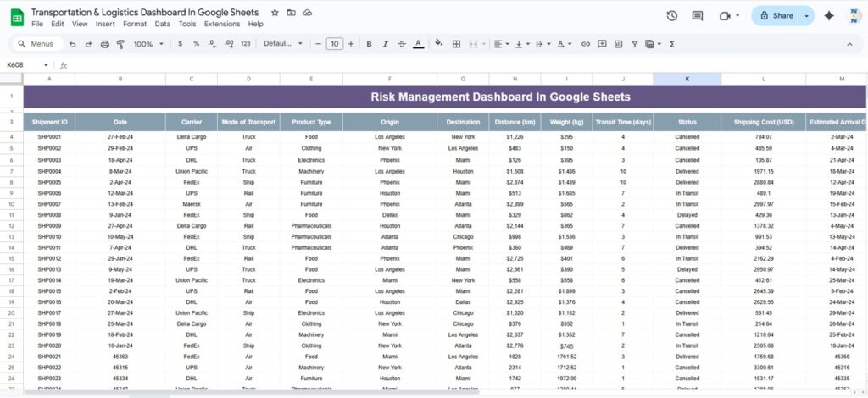The height and width of the screenshot is (398, 868).
Task: Select column K header
Action: 687,79
